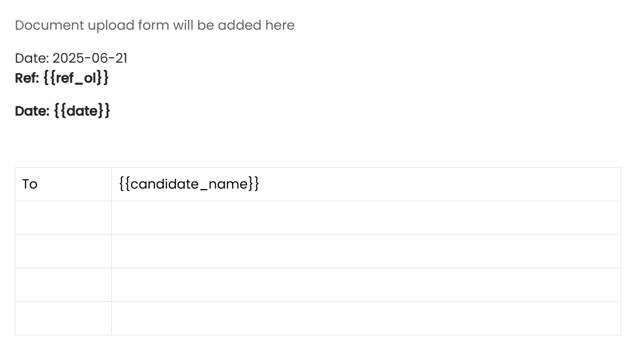This screenshot has height=364, width=630.
Task: Select the {{date}} placeholder
Action: 82,111
